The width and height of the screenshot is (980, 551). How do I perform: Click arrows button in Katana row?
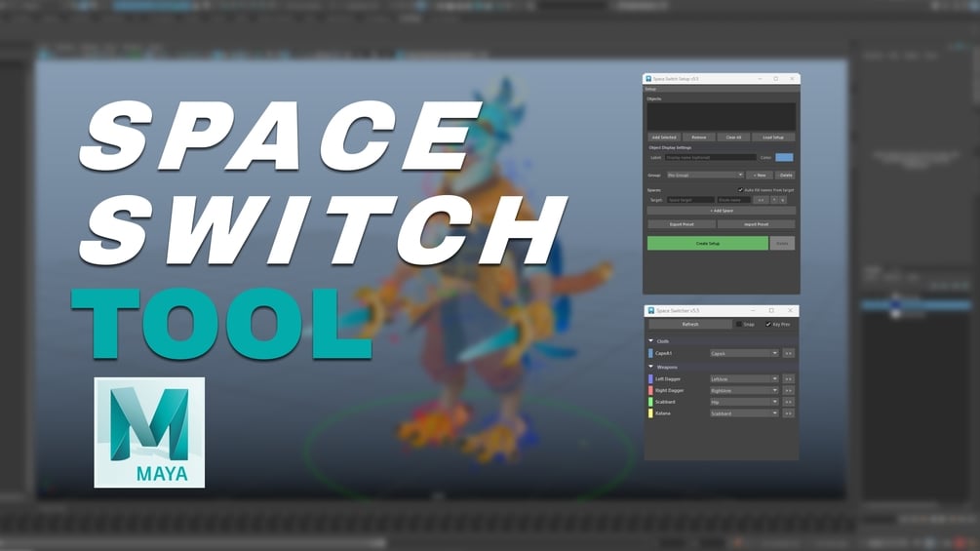788,413
